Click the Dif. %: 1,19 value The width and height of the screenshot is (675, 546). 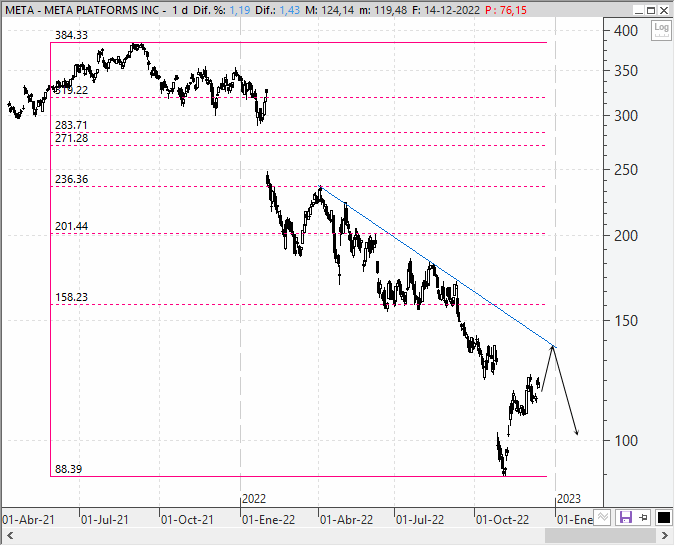pos(221,10)
